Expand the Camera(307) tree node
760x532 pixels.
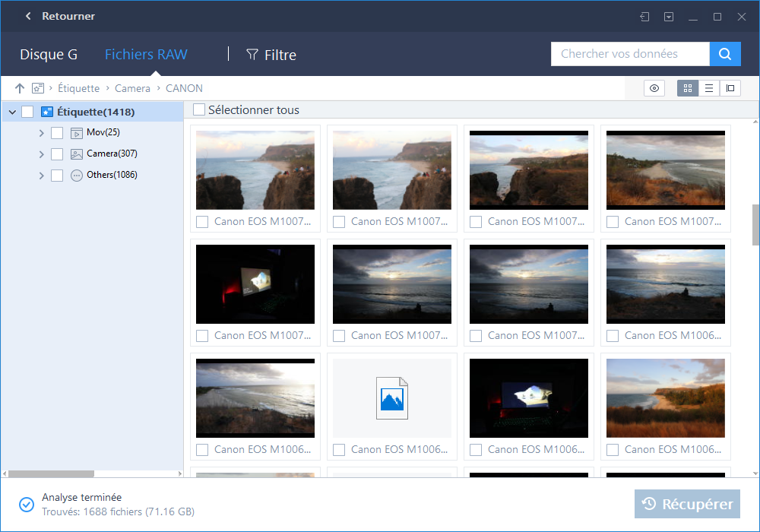(x=41, y=154)
